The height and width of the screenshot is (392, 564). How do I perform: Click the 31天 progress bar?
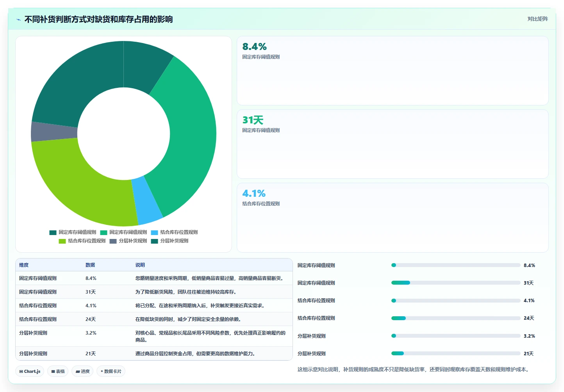click(456, 283)
